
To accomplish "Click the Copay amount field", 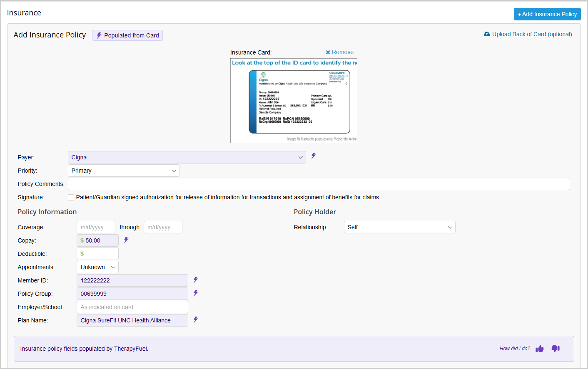I will 98,240.
